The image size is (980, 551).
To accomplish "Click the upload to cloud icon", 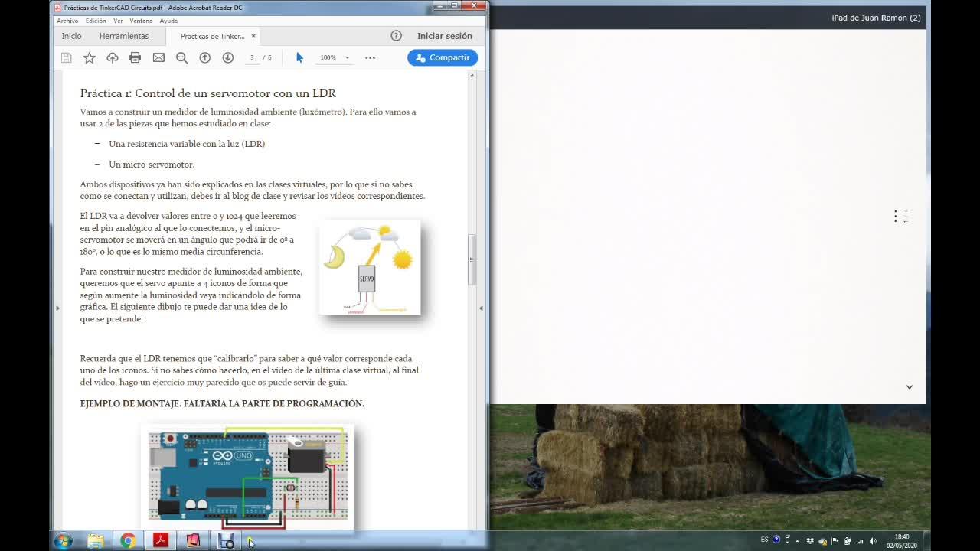I will coord(113,57).
